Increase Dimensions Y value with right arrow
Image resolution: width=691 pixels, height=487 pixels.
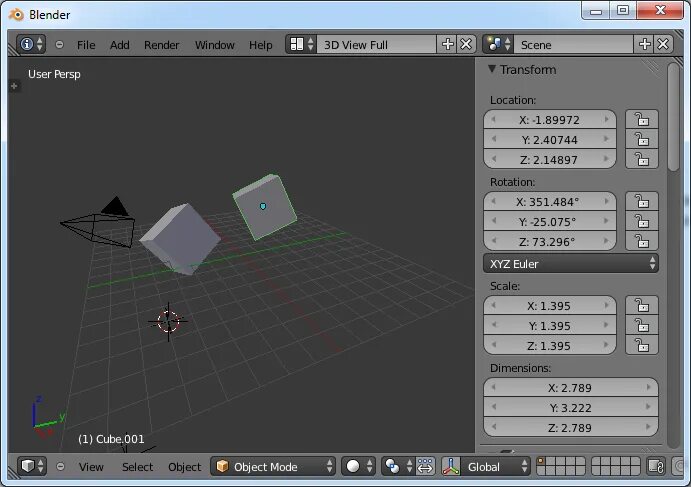point(649,407)
